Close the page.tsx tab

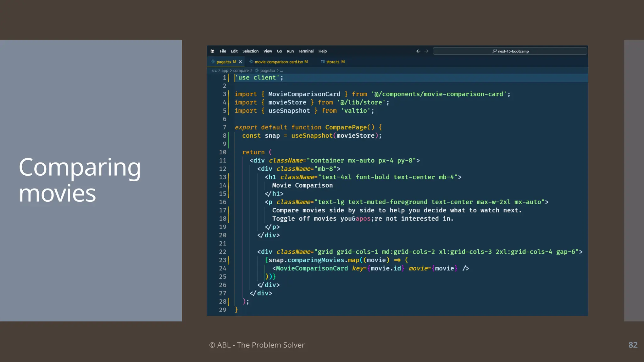241,62
